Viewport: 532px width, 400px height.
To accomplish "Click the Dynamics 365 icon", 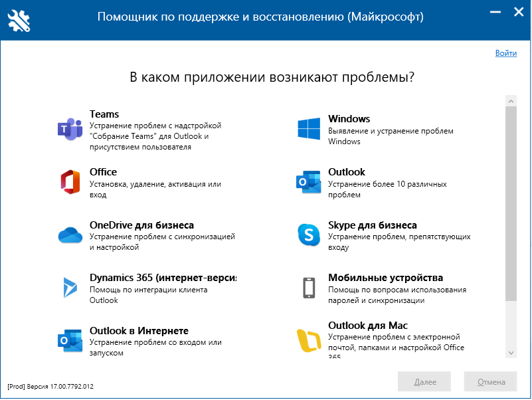I will (x=70, y=287).
